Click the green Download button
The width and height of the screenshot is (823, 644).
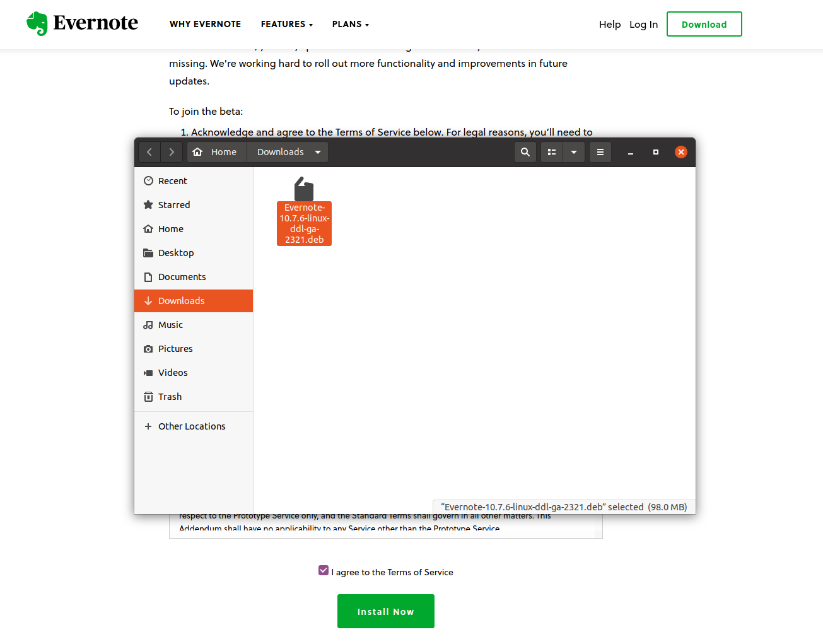point(704,24)
